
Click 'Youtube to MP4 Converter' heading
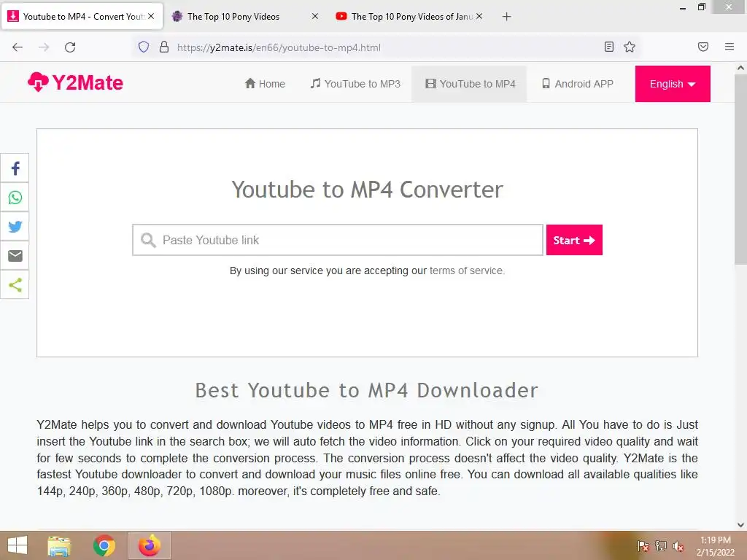tap(368, 190)
